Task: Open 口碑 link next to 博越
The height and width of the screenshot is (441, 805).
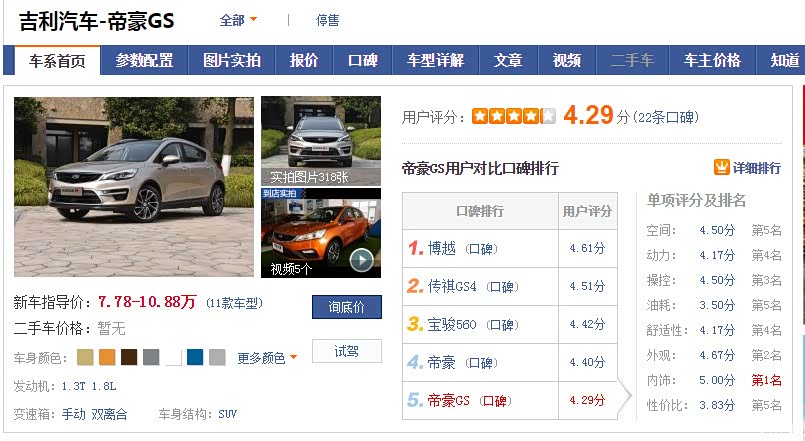Action: point(482,249)
